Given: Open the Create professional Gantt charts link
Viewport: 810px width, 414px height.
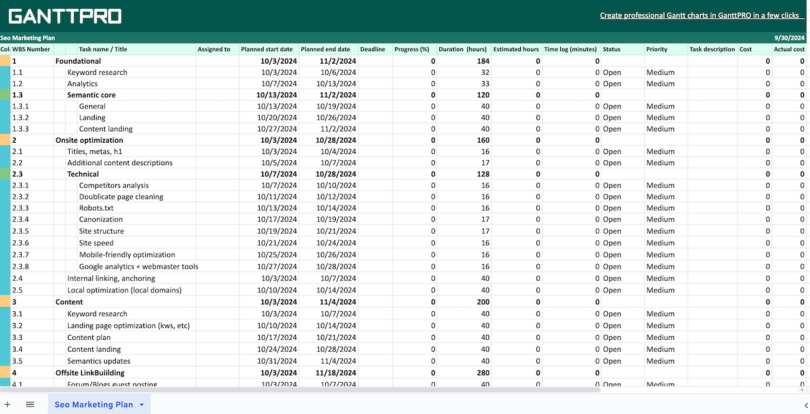Looking at the screenshot, I should click(x=699, y=16).
